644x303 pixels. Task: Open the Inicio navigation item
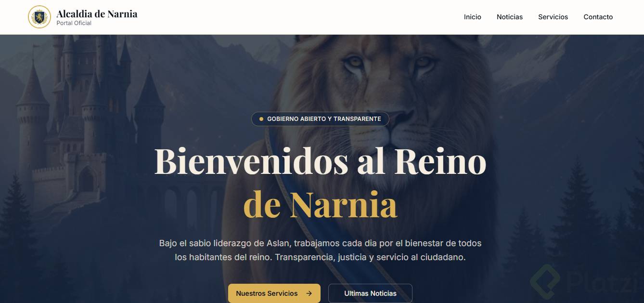tap(473, 17)
